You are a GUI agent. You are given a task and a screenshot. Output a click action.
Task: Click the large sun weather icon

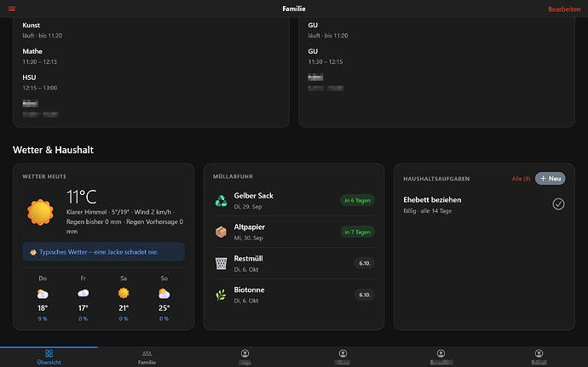coord(40,212)
